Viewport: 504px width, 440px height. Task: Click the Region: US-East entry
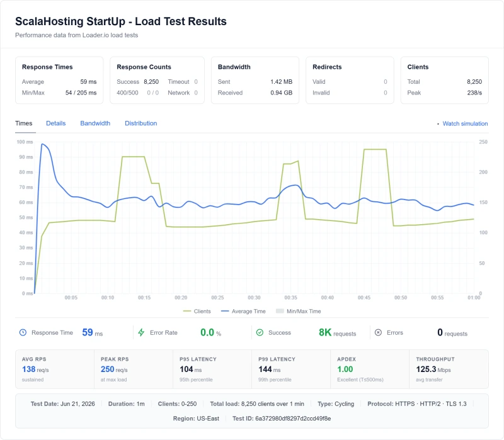[196, 419]
